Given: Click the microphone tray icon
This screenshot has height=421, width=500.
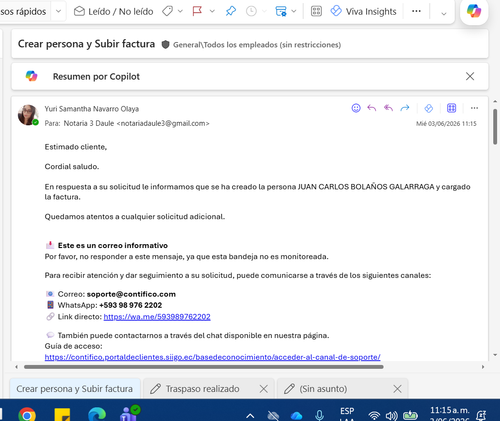Looking at the screenshot, I should pyautogui.click(x=319, y=415).
